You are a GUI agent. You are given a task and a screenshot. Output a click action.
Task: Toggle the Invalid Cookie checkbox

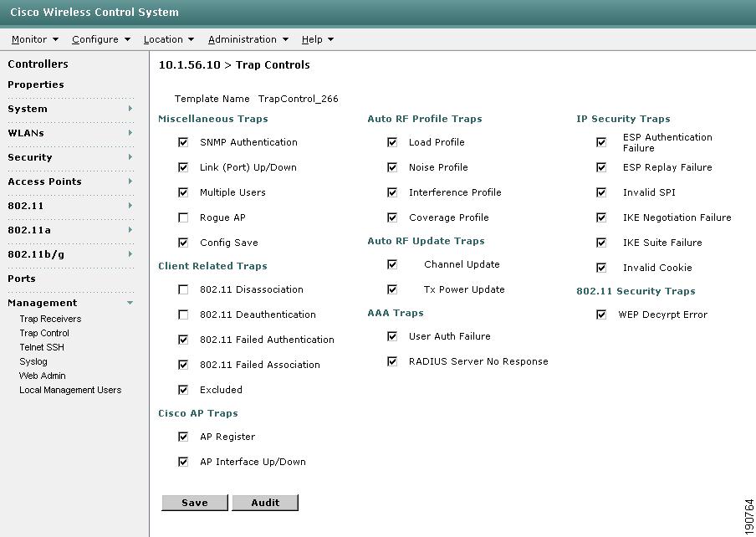(x=601, y=268)
